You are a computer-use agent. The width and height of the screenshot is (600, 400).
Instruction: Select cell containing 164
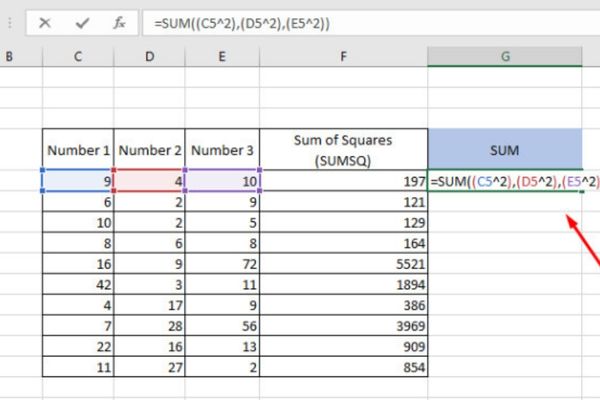point(344,243)
